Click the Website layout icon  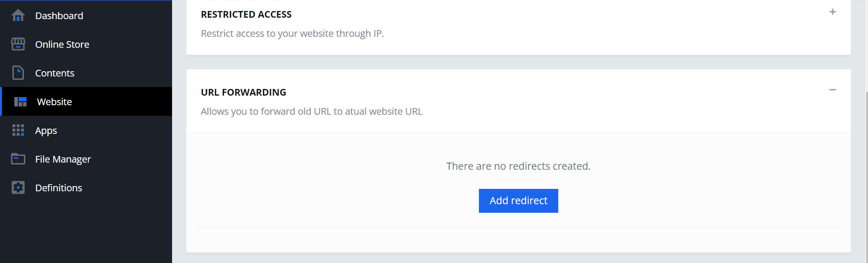pos(21,101)
